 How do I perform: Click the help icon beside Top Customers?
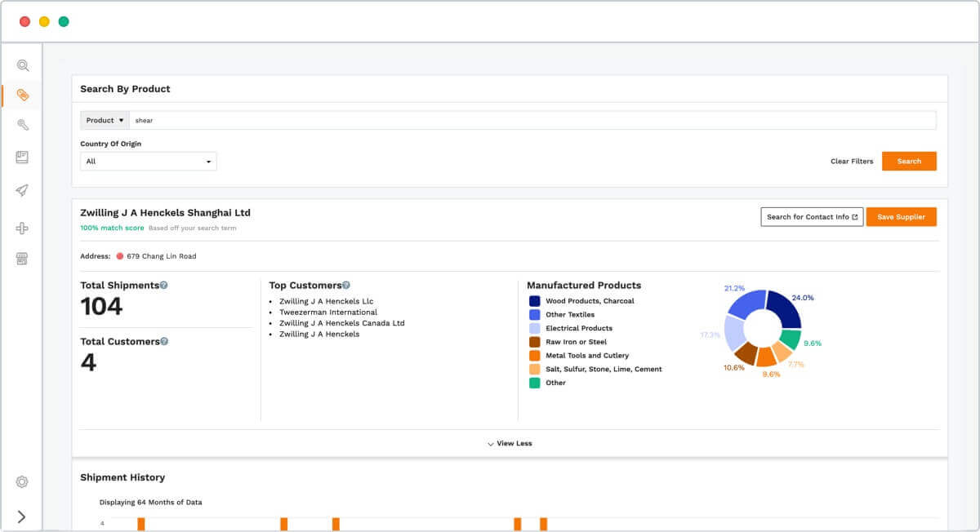click(x=346, y=286)
